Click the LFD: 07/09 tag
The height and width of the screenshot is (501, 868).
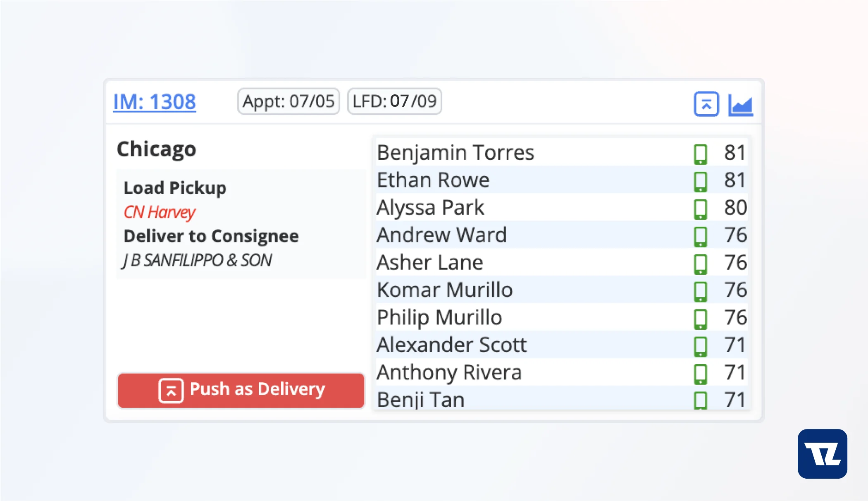394,101
